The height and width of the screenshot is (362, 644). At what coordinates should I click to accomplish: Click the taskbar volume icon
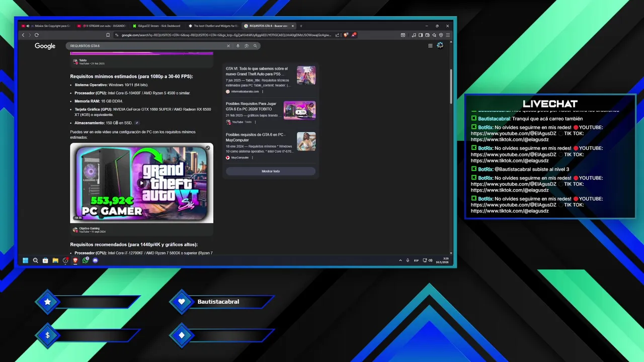pos(431,260)
